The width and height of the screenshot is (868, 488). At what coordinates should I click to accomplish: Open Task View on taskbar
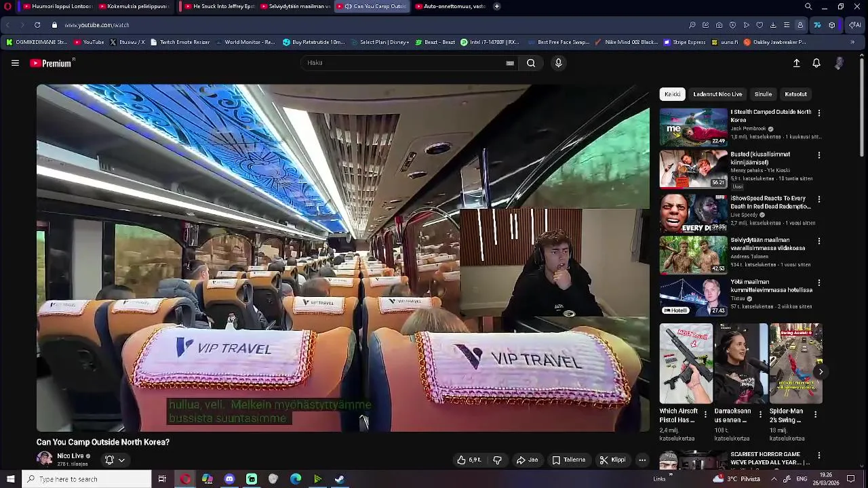[x=162, y=479]
